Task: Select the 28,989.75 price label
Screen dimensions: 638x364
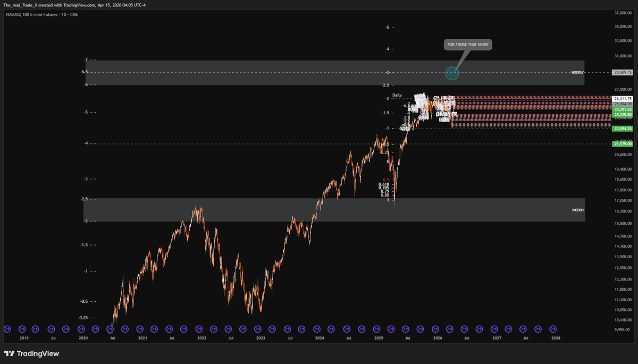Action: 622,72
